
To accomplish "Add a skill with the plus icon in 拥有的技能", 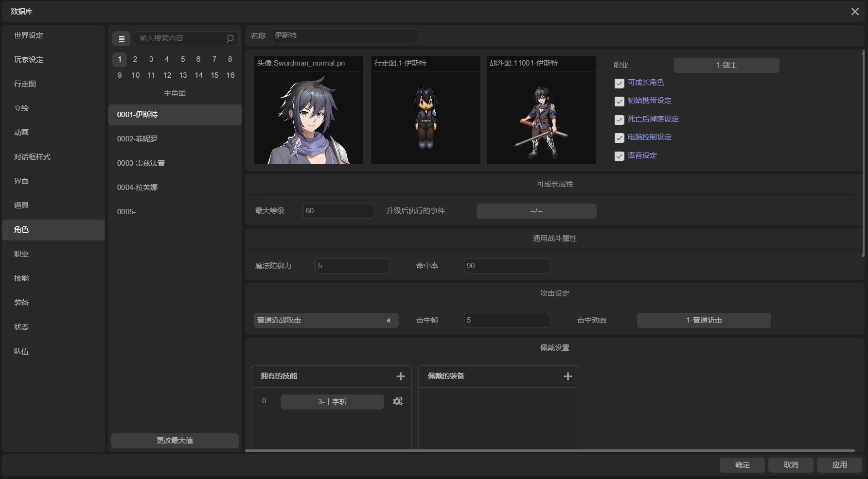I will (x=401, y=376).
